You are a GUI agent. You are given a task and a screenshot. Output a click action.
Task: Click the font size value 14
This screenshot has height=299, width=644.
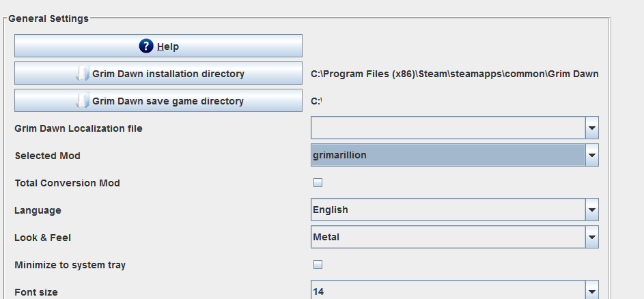[318, 291]
